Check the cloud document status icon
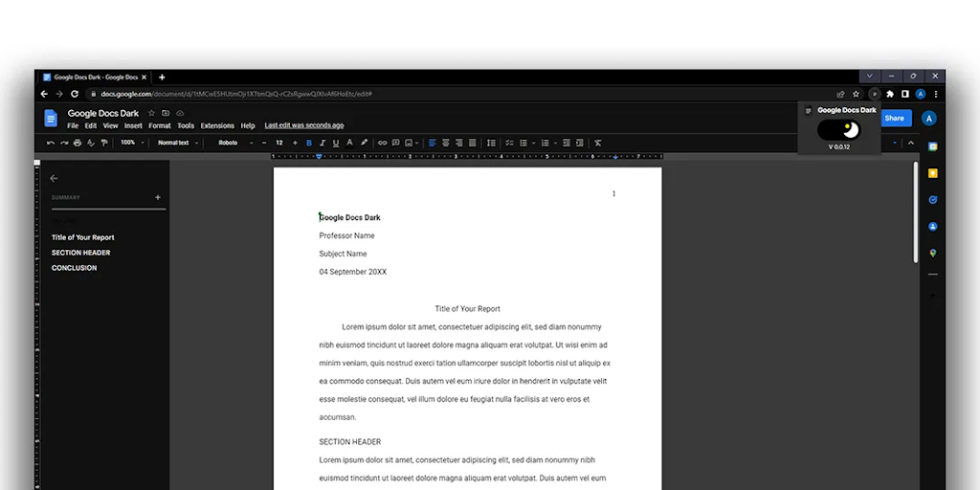Screen dimensions: 980x490 click(x=180, y=113)
